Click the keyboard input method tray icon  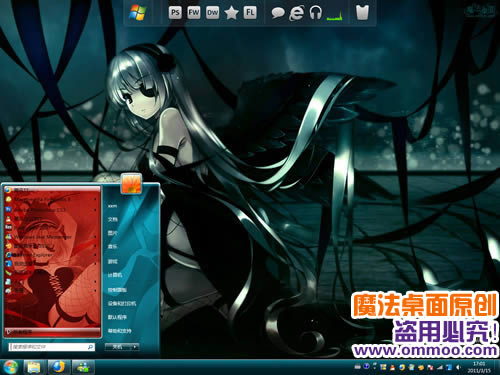(357, 367)
